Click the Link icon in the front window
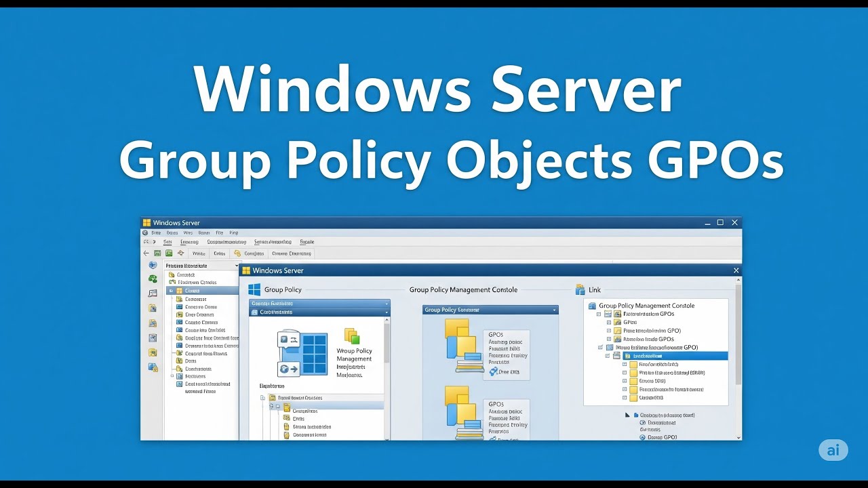868x488 pixels. pyautogui.click(x=580, y=289)
